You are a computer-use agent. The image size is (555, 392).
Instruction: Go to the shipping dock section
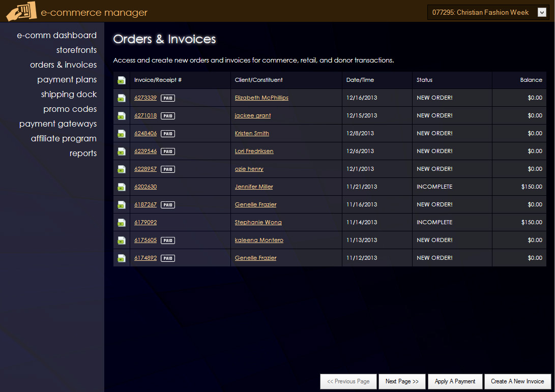point(69,95)
